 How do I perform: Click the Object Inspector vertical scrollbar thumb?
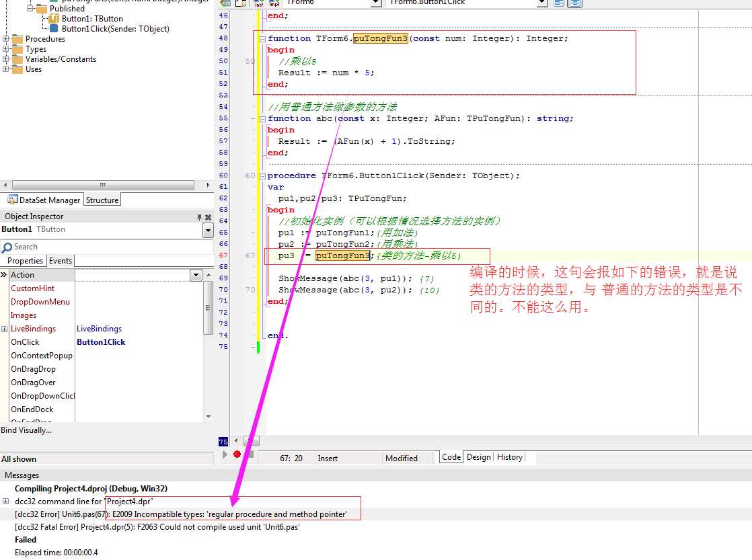point(208,307)
